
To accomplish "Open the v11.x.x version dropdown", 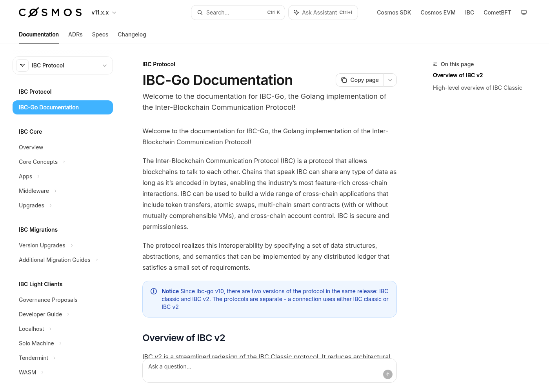I will pos(104,13).
